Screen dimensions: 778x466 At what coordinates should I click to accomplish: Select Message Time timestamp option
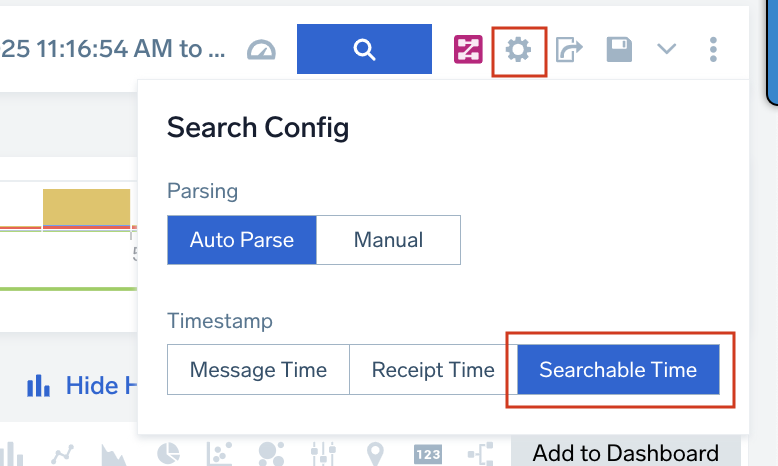click(x=258, y=370)
